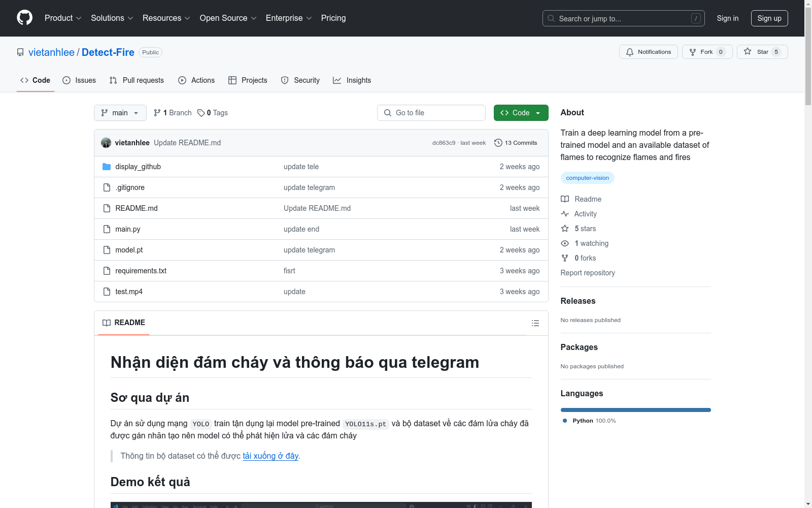Open the main branch selector dropdown
Image resolution: width=812 pixels, height=508 pixels.
click(120, 113)
